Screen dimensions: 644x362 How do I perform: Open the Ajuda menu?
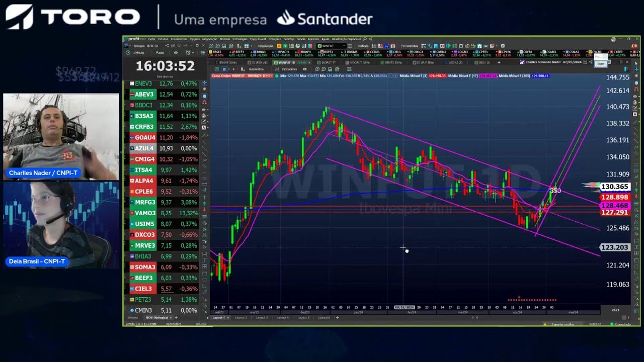point(326,39)
